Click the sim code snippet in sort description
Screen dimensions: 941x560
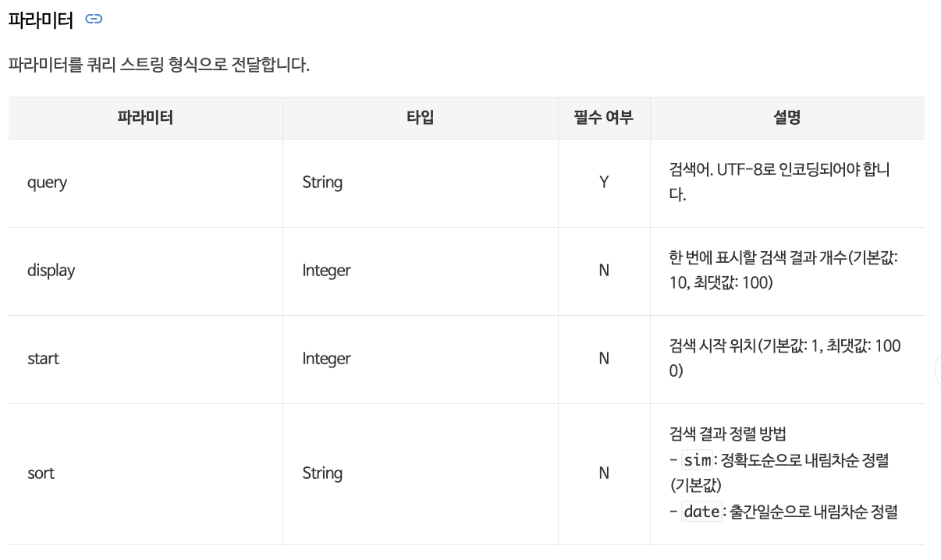tap(697, 460)
